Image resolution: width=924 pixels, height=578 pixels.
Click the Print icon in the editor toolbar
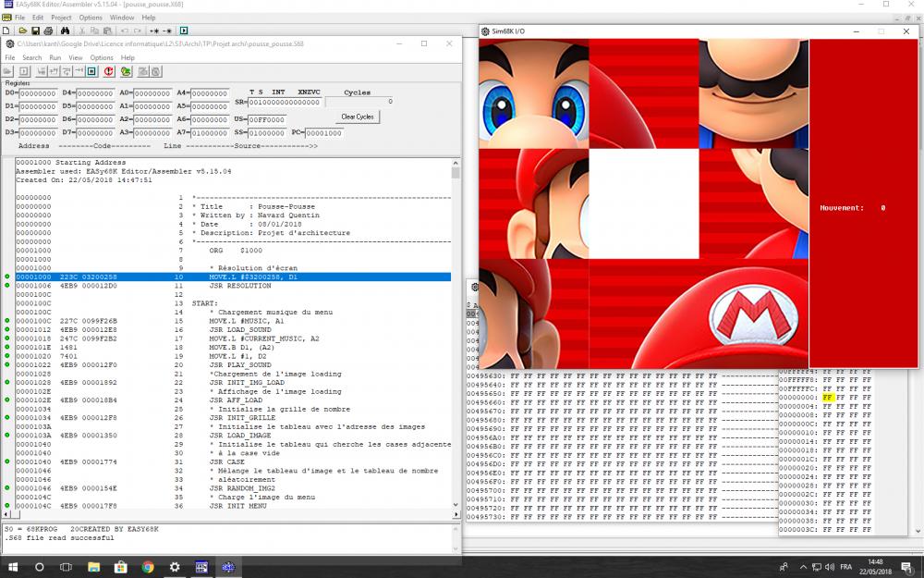click(x=48, y=31)
